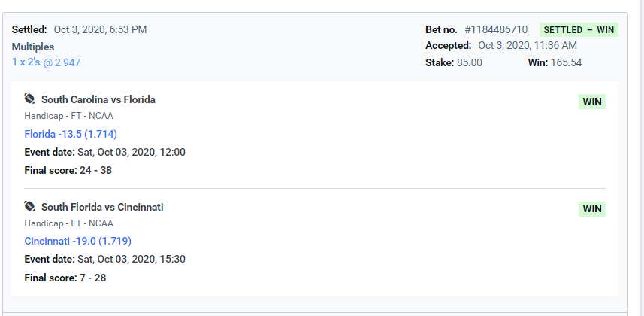Screen dimensions: 644x316
Task: Click the South Florida vs Cincinnati match title
Action: [102, 207]
